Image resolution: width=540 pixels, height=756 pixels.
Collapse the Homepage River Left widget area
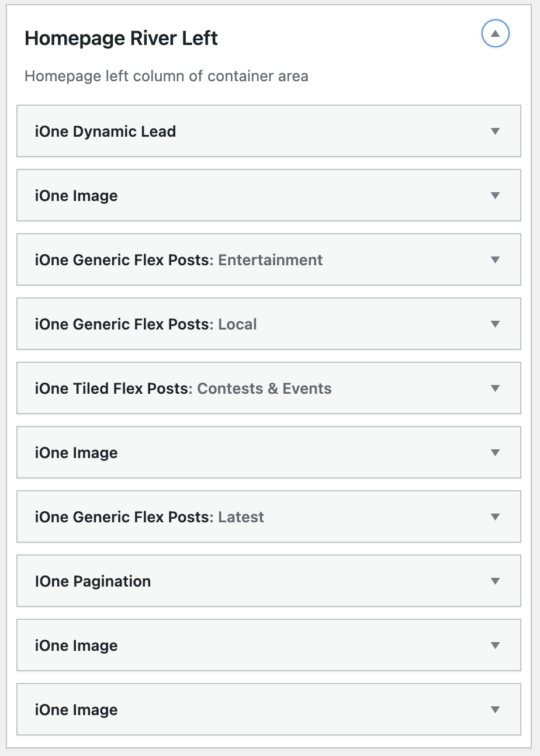coord(496,34)
